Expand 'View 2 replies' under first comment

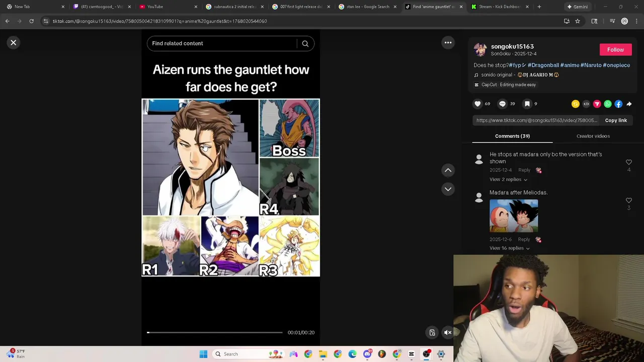pos(508,179)
